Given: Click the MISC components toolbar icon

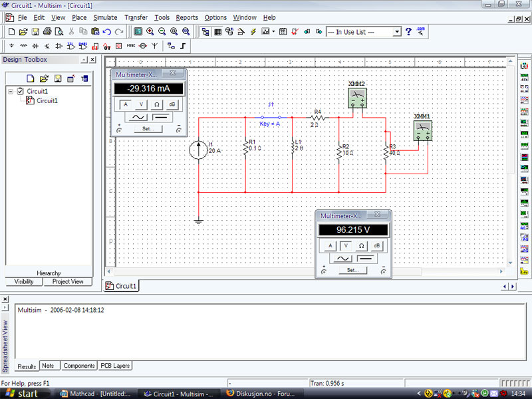Looking at the screenshot, I should pyautogui.click(x=130, y=47).
